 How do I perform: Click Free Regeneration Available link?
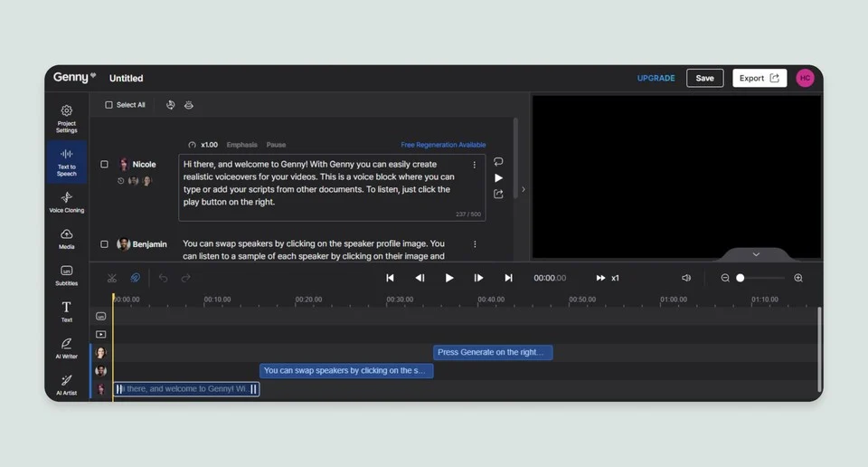click(443, 145)
